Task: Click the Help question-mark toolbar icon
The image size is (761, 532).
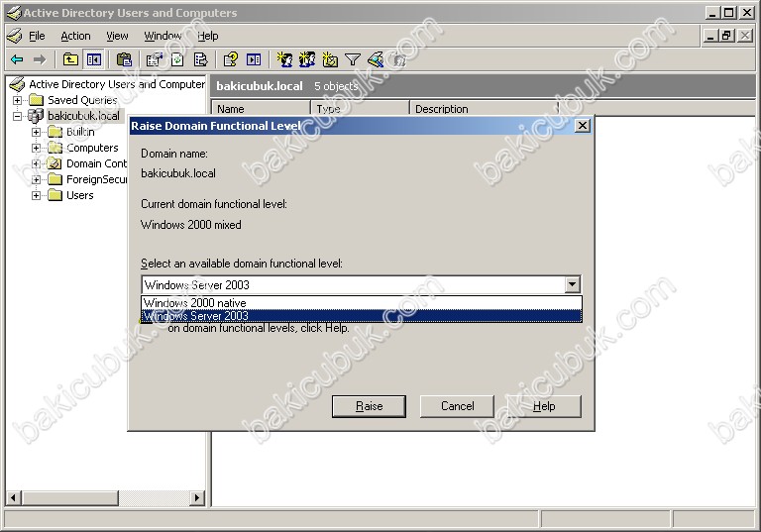Action: coord(231,59)
